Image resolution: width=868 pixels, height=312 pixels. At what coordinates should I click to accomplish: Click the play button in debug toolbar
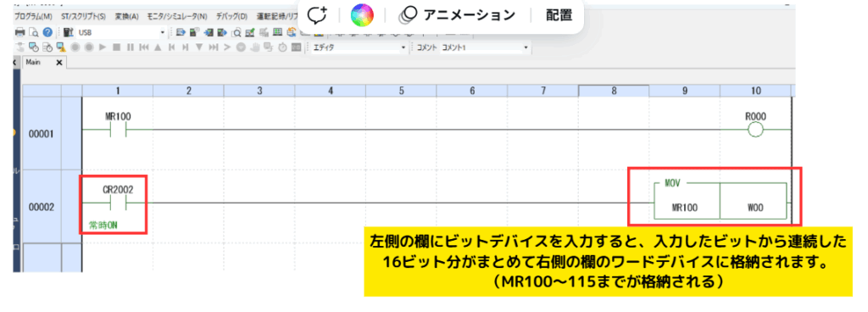103,47
